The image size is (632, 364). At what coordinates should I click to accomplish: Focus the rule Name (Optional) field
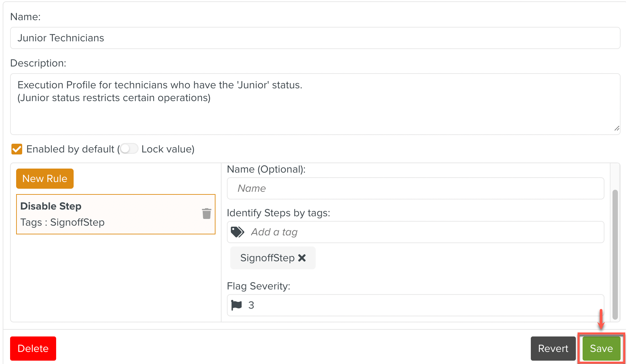point(415,188)
